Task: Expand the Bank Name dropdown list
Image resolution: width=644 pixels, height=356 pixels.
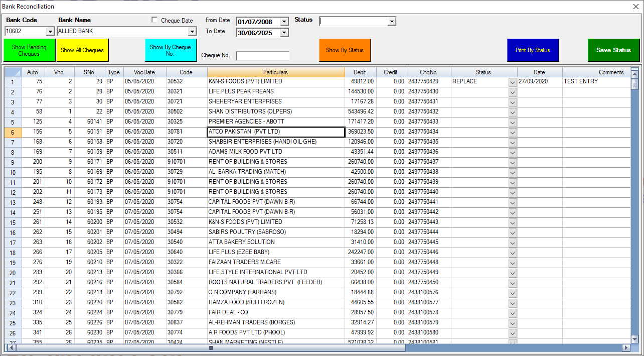Action: tap(192, 31)
